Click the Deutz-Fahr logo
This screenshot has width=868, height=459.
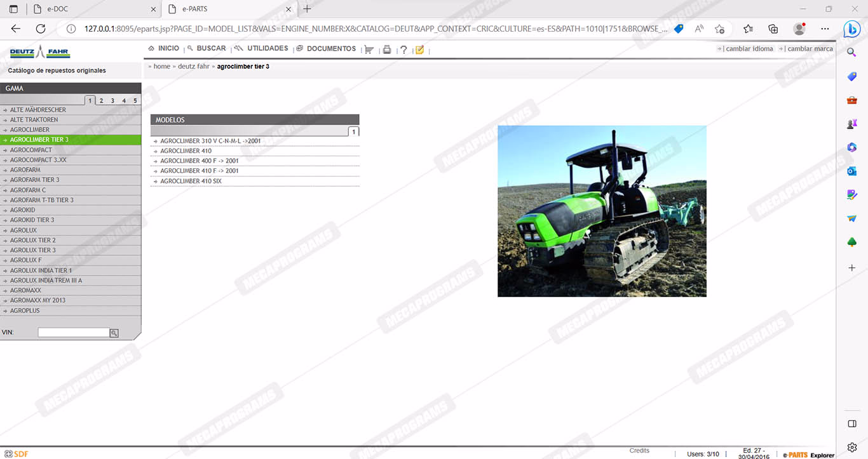40,53
